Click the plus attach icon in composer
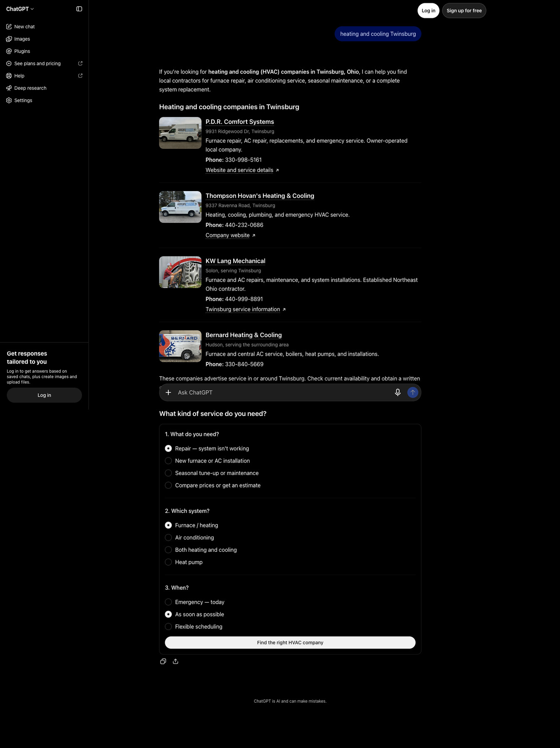Viewport: 560px width, 748px height. [x=168, y=392]
